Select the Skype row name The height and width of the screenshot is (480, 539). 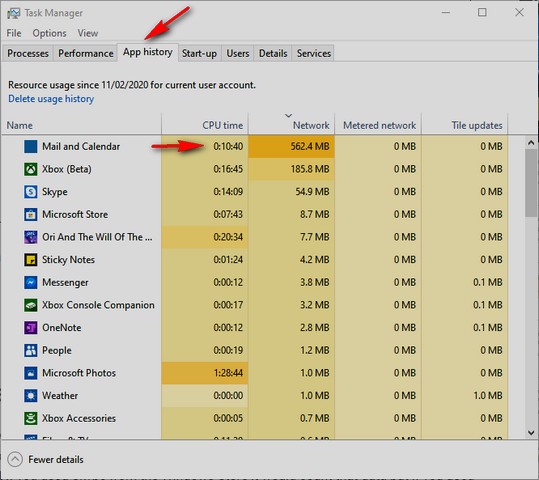point(55,192)
